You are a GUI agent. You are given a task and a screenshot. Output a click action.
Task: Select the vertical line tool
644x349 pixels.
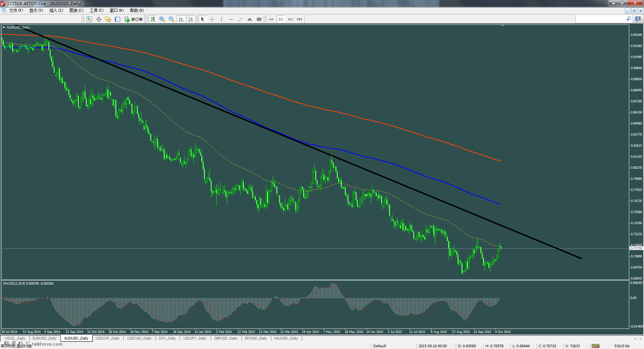coord(221,19)
